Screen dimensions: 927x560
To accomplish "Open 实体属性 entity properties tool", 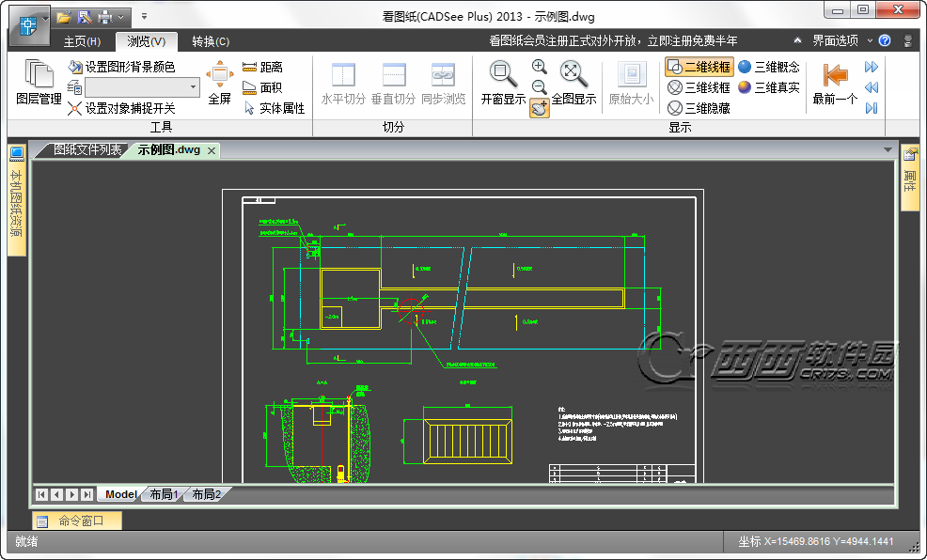I will point(275,108).
